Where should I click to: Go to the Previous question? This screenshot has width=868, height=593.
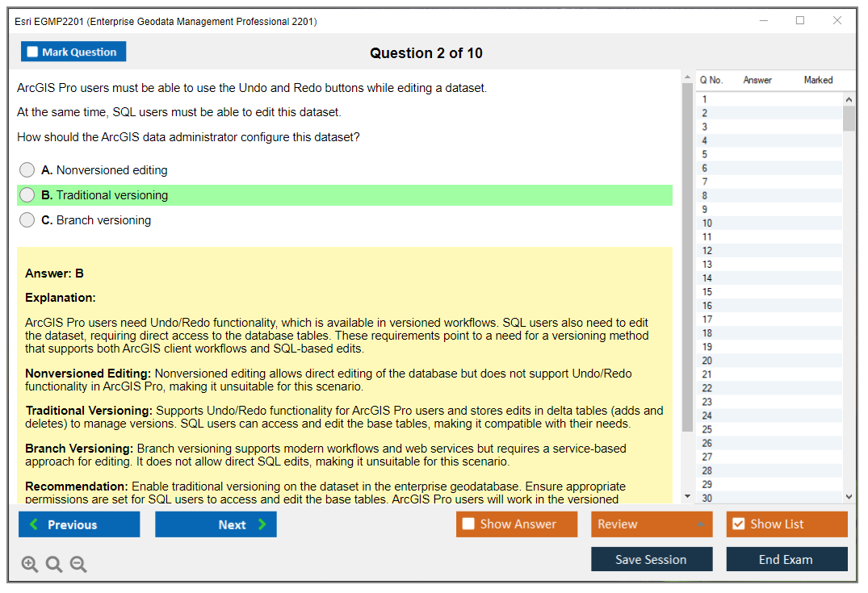[x=79, y=524]
